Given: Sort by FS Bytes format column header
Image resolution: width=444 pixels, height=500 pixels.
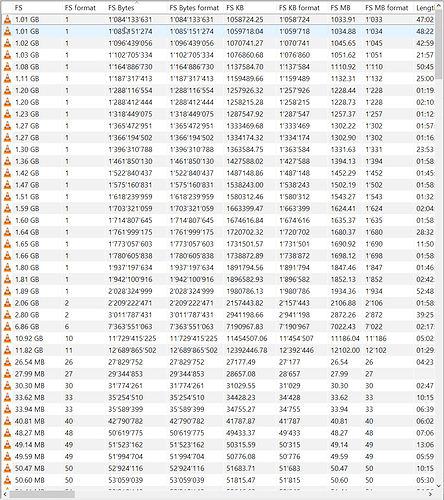Looking at the screenshot, I should click(195, 7).
